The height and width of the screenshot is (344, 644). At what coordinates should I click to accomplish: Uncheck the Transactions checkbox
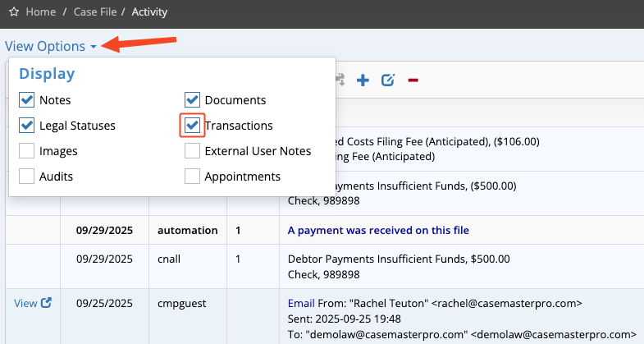click(x=192, y=126)
